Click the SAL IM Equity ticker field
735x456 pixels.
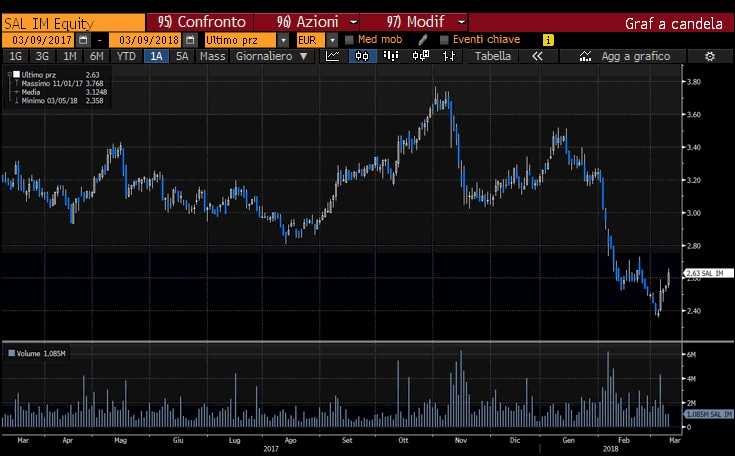(x=70, y=21)
